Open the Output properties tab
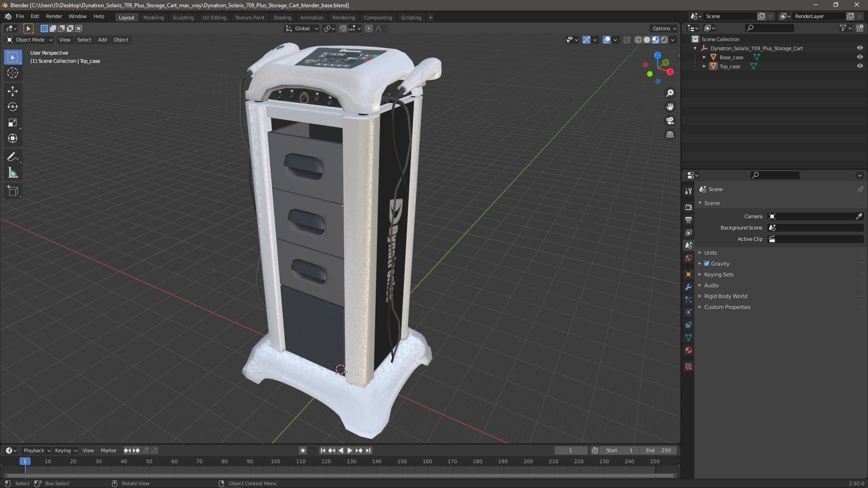This screenshot has width=868, height=488. pyautogui.click(x=689, y=220)
